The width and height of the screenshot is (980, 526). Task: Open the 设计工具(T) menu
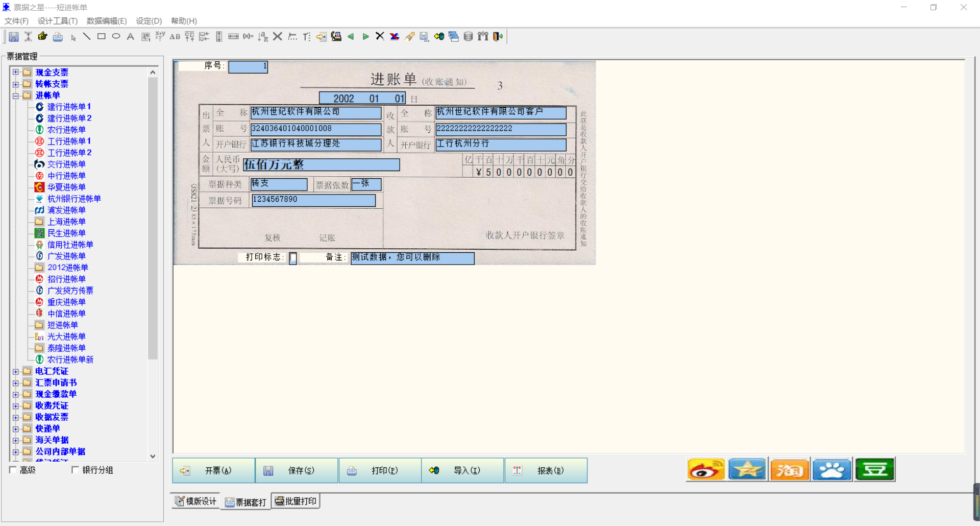coord(58,21)
